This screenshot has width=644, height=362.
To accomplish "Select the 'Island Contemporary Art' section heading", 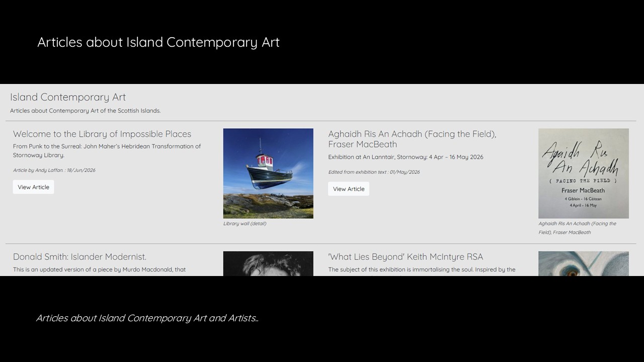I will click(x=68, y=97).
